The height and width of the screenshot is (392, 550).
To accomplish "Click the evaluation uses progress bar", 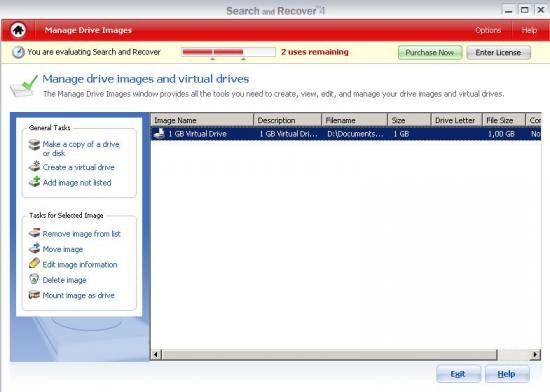I will [228, 52].
